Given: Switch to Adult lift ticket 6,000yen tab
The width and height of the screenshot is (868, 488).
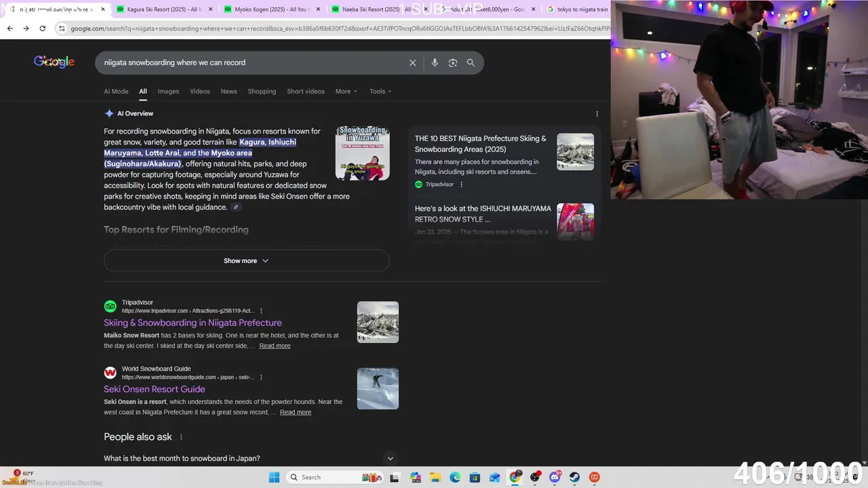Looking at the screenshot, I should click(488, 9).
